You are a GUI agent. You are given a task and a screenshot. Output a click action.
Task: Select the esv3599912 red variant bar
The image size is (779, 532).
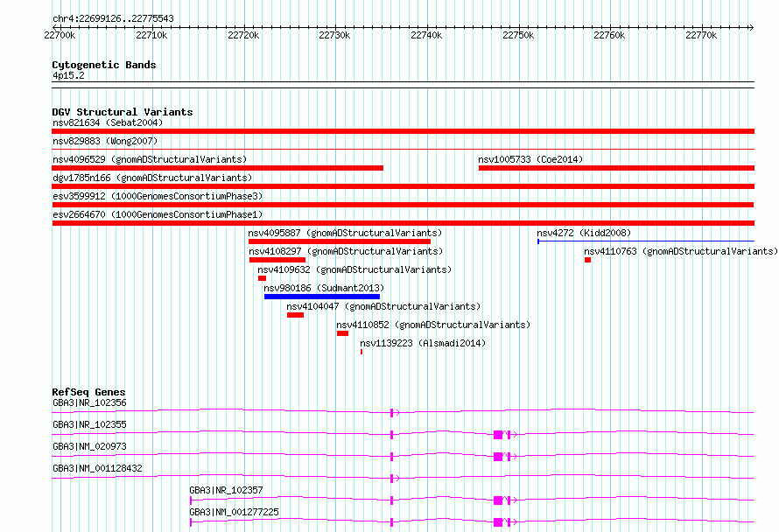coord(403,205)
